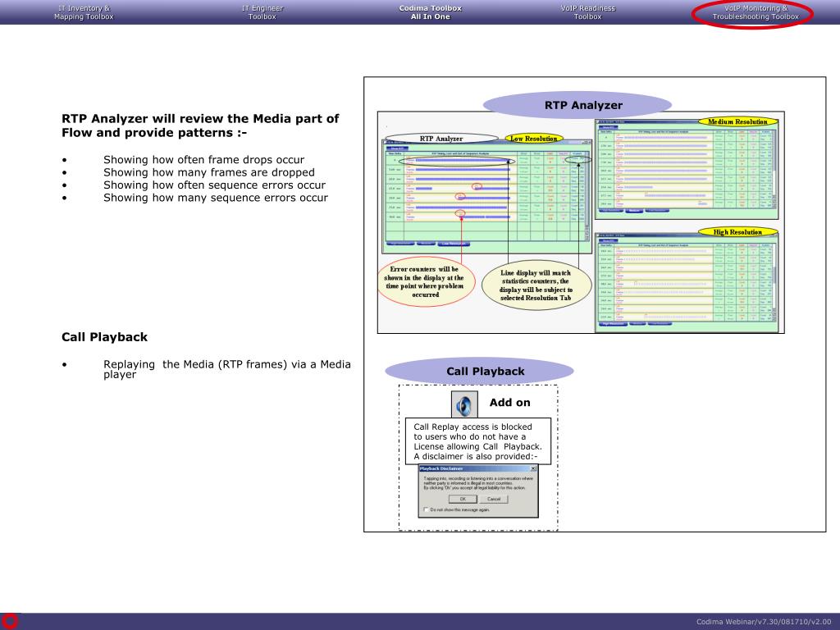This screenshot has width=840, height=630.
Task: Click the footer text 'Codima Webinar/v7.30/081710/v2.00'
Action: pyautogui.click(x=764, y=622)
